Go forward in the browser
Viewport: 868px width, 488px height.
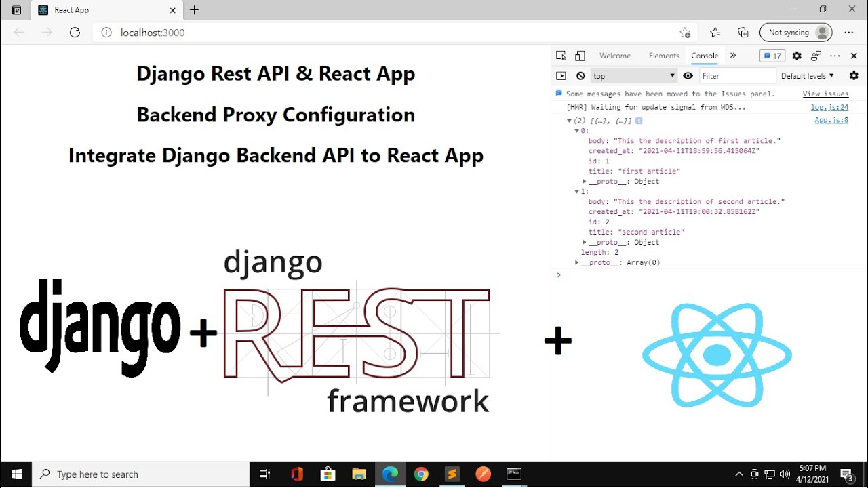[47, 33]
